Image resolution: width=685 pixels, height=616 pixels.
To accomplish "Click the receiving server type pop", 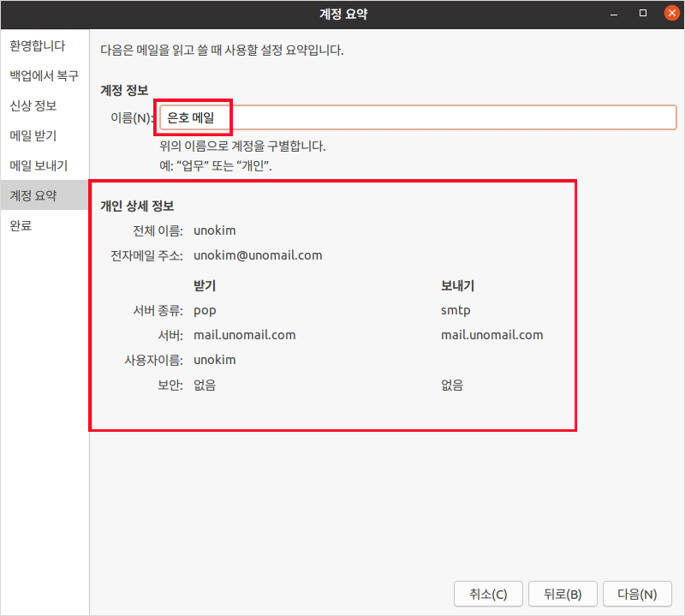I will (x=205, y=310).
